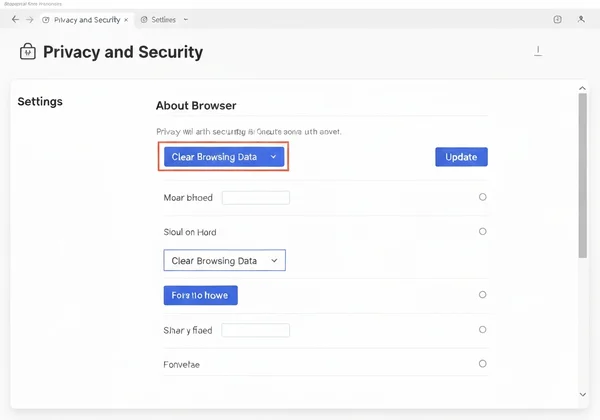Close the Privacy and Security tab
Viewport: 600px width, 420px height.
[126, 20]
